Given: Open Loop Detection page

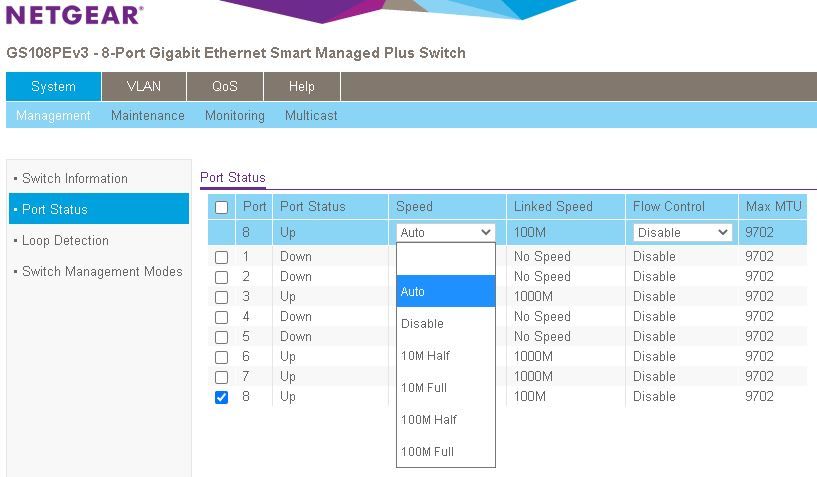Looking at the screenshot, I should pyautogui.click(x=65, y=240).
